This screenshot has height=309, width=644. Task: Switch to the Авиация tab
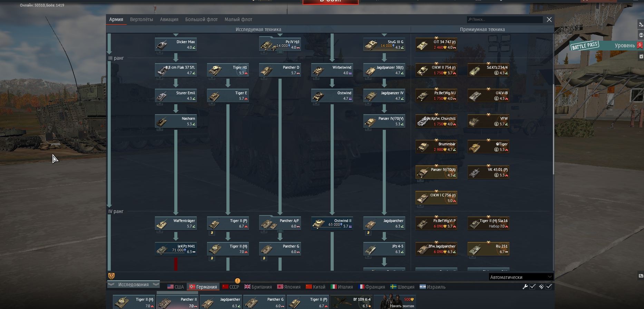click(169, 19)
